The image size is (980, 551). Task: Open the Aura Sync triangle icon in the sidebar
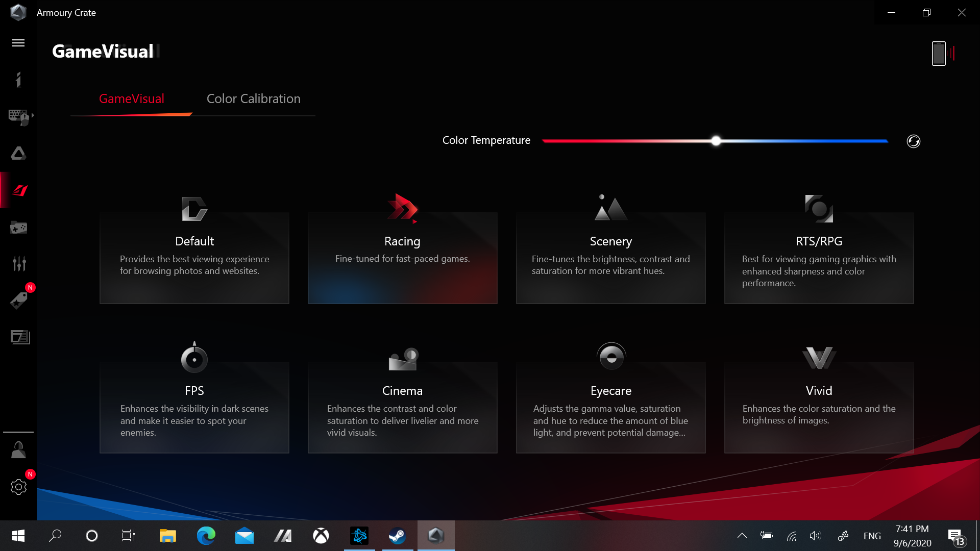pos(18,153)
